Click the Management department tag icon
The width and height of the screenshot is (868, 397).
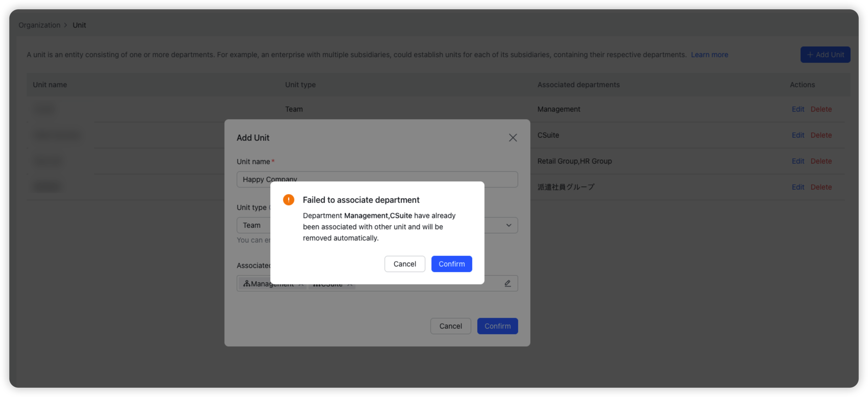click(x=246, y=284)
